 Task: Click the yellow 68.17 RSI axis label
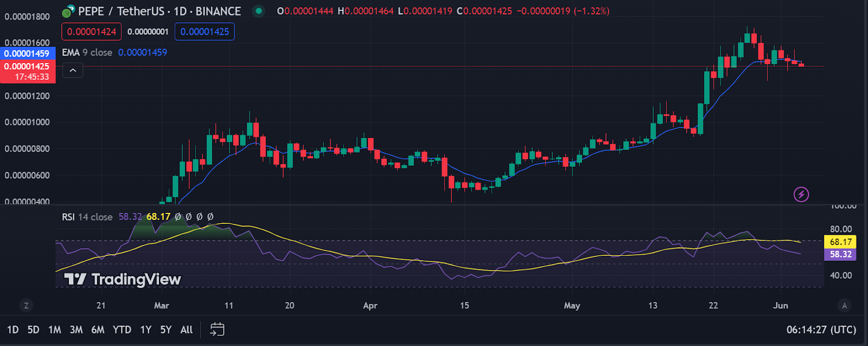(x=840, y=242)
